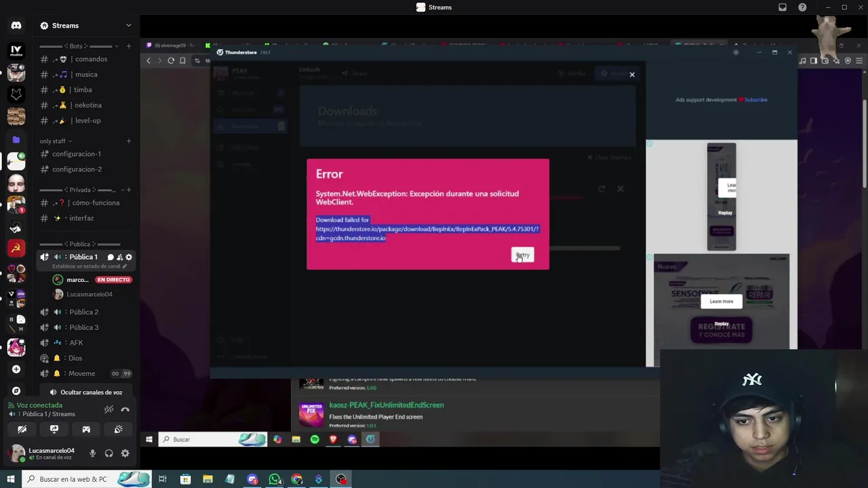The width and height of the screenshot is (868, 488).
Task: Open Discord home direct messages
Action: [x=16, y=26]
